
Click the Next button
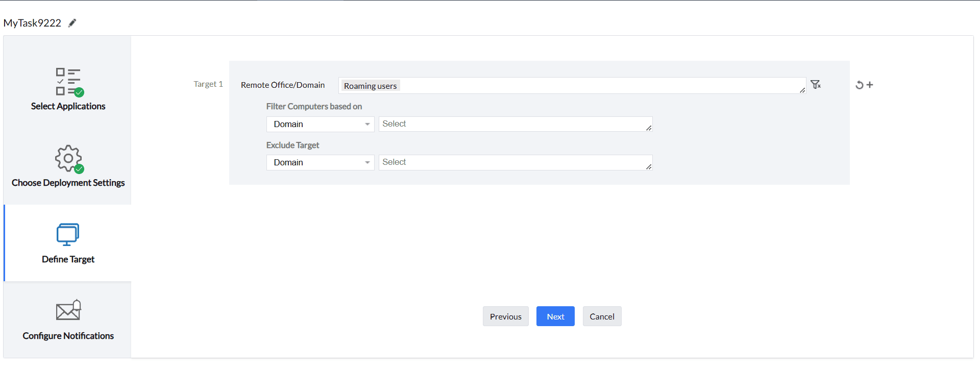point(555,316)
